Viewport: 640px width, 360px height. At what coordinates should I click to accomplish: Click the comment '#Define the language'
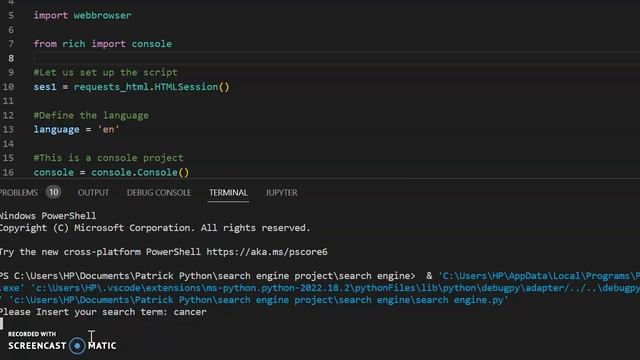point(91,116)
